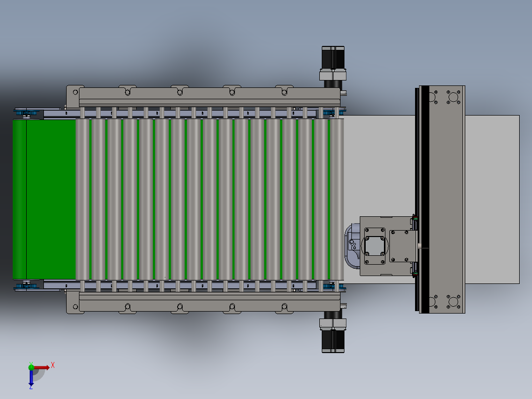Click the green Y axis origin sphere
Viewport: 532px width, 399px height.
tap(32, 367)
